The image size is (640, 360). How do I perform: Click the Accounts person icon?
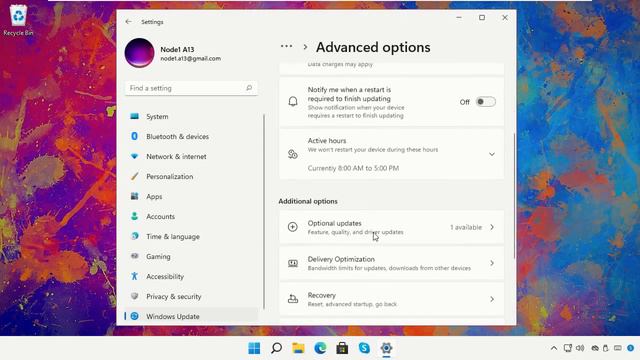134,216
